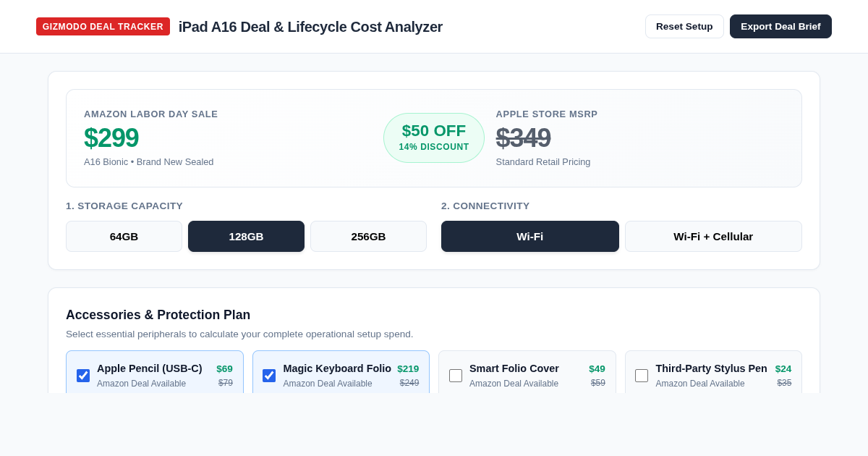Click the Gizmodo Deal Tracker badge
Viewport: 868px width, 456px height.
(103, 27)
